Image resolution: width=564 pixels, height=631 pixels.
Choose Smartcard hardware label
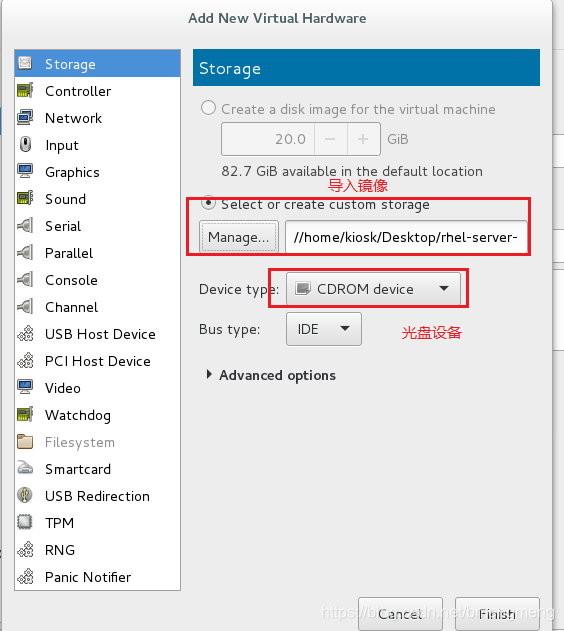[x=78, y=469]
